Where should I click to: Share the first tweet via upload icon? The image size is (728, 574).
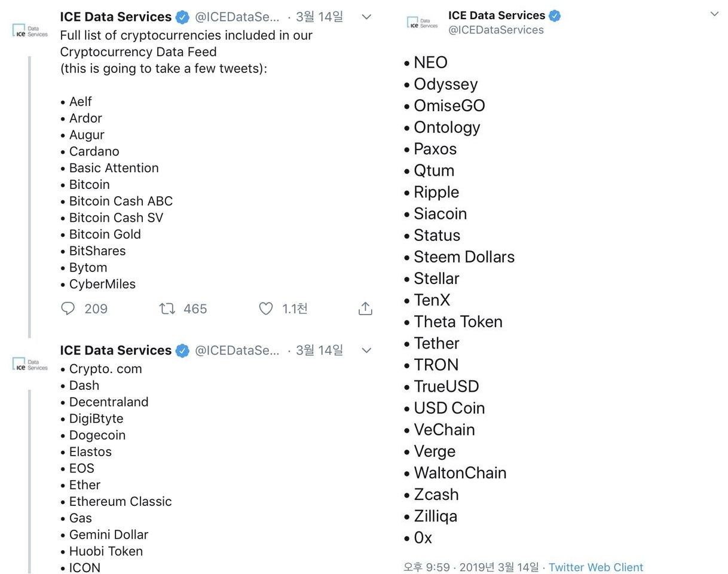pos(365,309)
